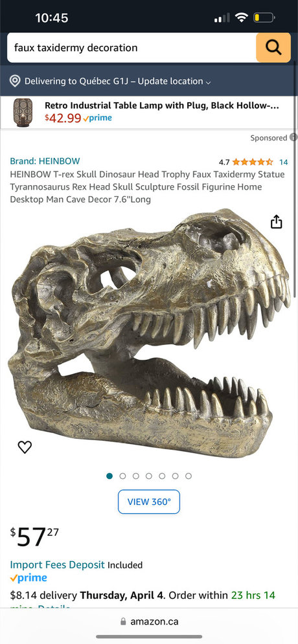Tap the share icon on product image

pos(277,221)
